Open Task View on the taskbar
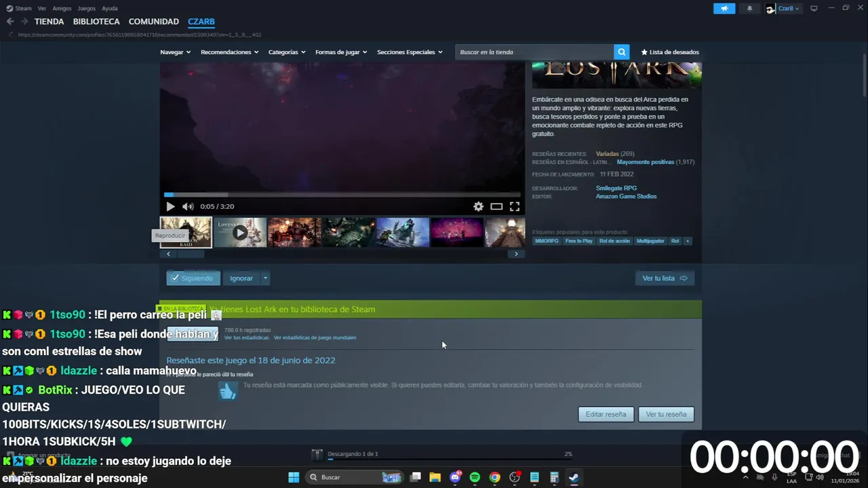This screenshot has height=488, width=868. click(416, 477)
